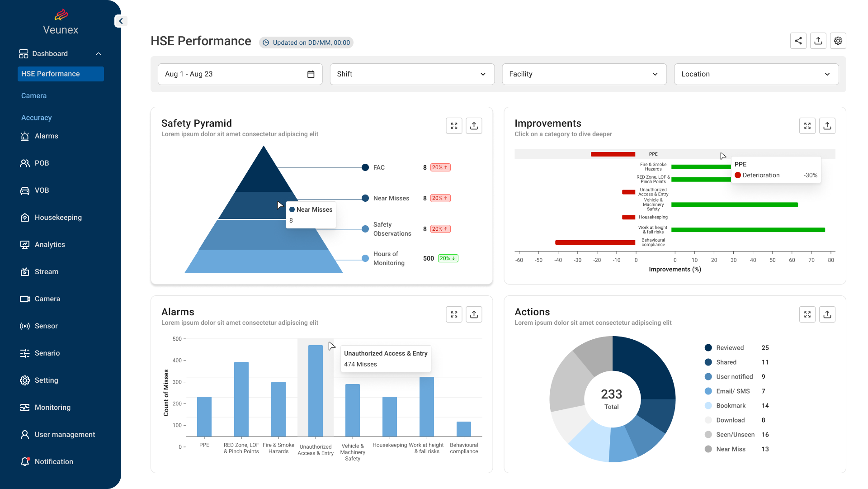This screenshot has height=489, width=868.
Task: Open the Shift dropdown
Action: pos(412,74)
